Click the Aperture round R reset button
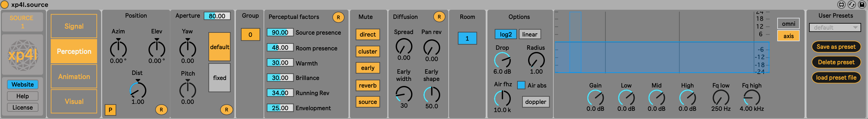This screenshot has height=119, width=868. coord(226,110)
